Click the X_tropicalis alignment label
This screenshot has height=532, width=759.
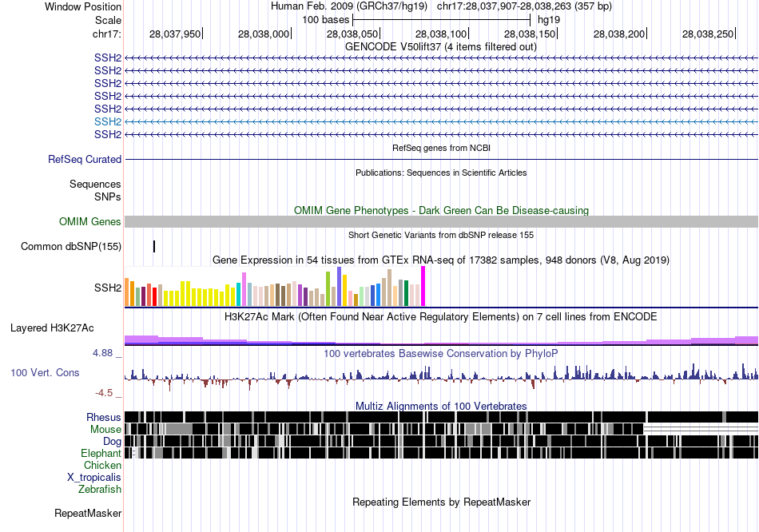tap(94, 478)
